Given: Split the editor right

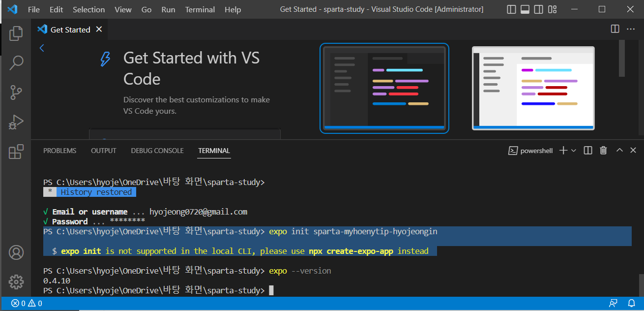Looking at the screenshot, I should (615, 29).
